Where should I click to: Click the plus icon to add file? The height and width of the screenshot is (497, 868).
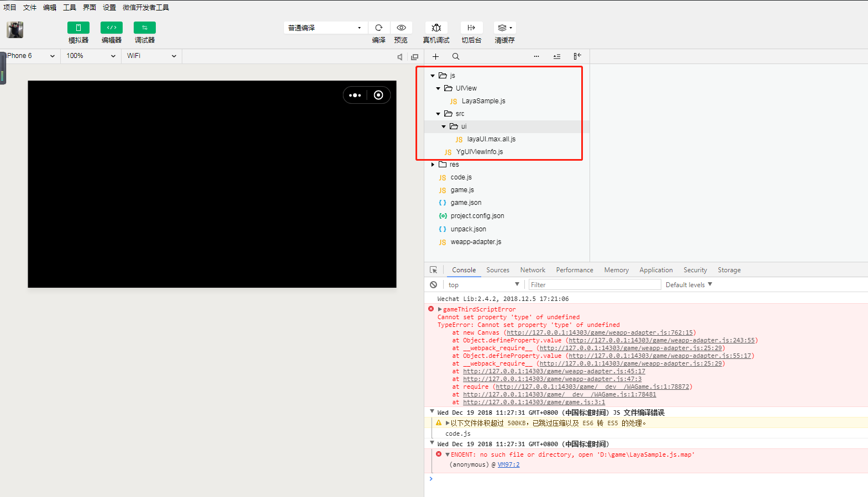(x=435, y=56)
